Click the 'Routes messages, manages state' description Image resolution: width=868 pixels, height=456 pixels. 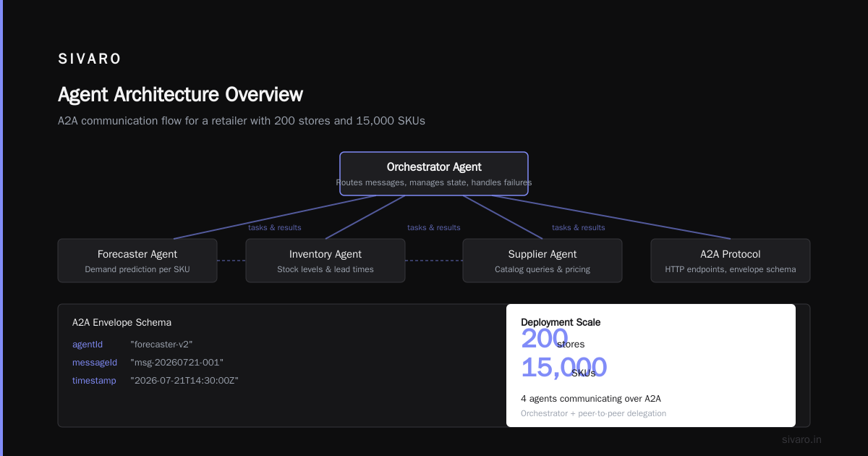coord(434,182)
